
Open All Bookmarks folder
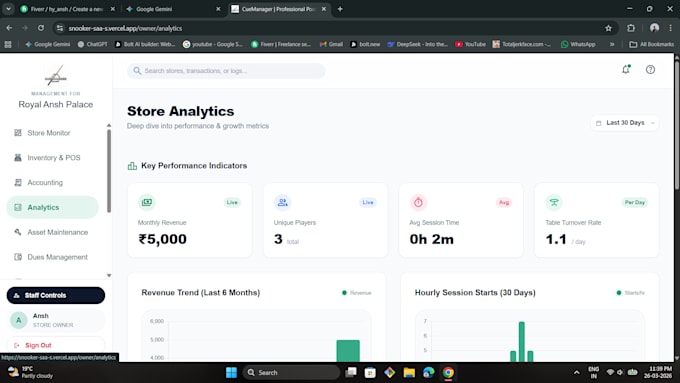point(651,44)
